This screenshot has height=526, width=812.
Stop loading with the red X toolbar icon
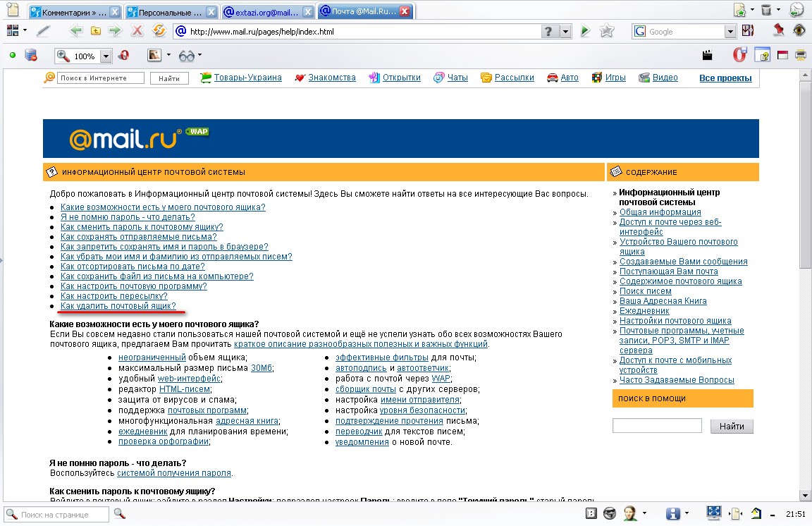[137, 31]
